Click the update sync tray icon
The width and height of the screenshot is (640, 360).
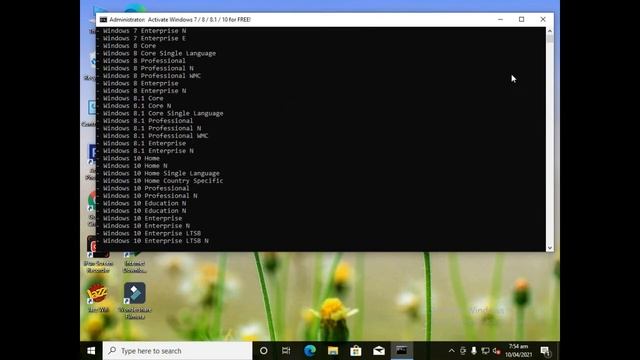click(463, 351)
